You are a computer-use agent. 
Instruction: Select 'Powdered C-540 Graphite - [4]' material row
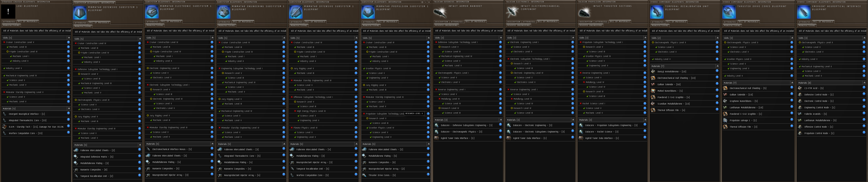pos(685,97)
